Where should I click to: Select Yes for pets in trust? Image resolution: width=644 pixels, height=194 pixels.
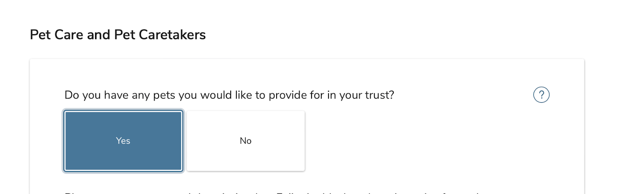pos(123,141)
